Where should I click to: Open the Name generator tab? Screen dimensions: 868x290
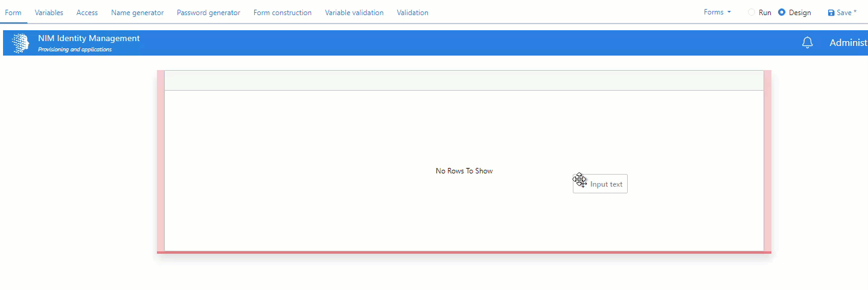click(137, 13)
